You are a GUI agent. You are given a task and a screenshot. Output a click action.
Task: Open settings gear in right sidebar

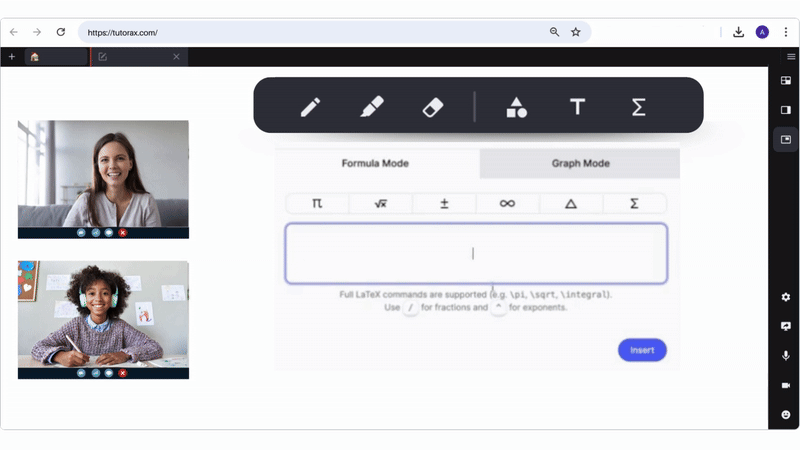pos(786,297)
